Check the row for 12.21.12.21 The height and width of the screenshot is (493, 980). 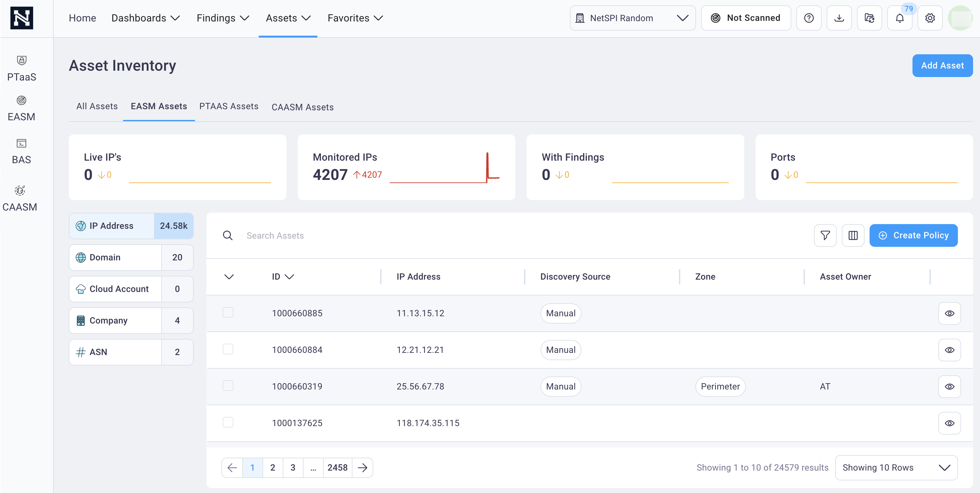tap(228, 349)
